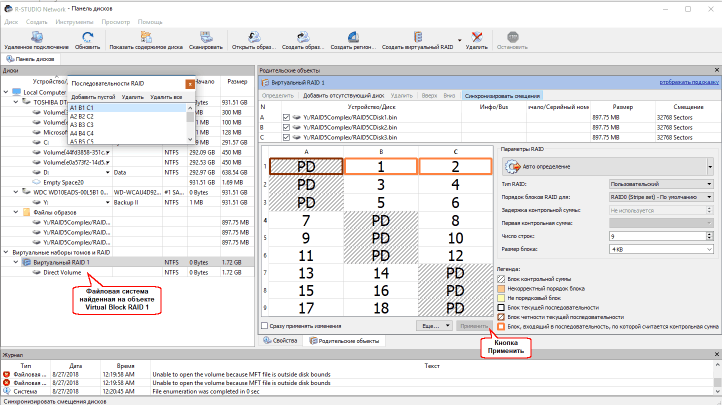Select the Панель дисков tab
Screen dimensions: 722x405
(x=30, y=59)
